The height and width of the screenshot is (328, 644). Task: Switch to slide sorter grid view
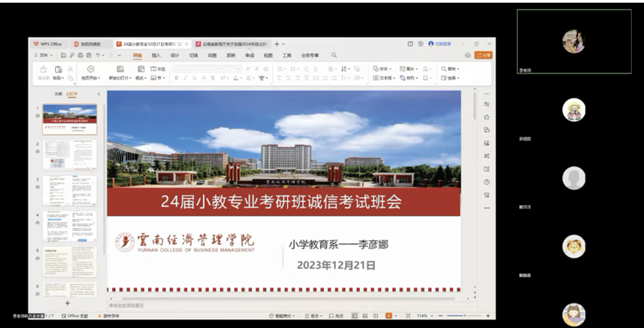click(x=364, y=316)
